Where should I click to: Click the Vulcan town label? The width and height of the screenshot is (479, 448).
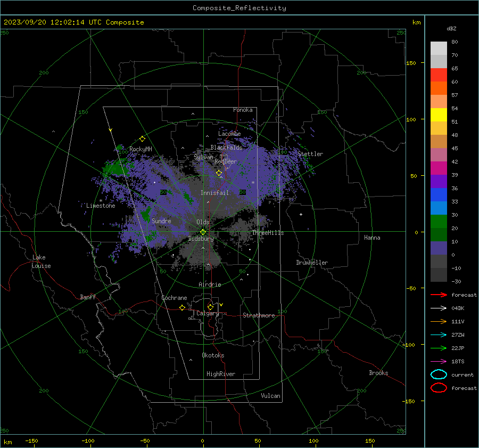pos(270,396)
